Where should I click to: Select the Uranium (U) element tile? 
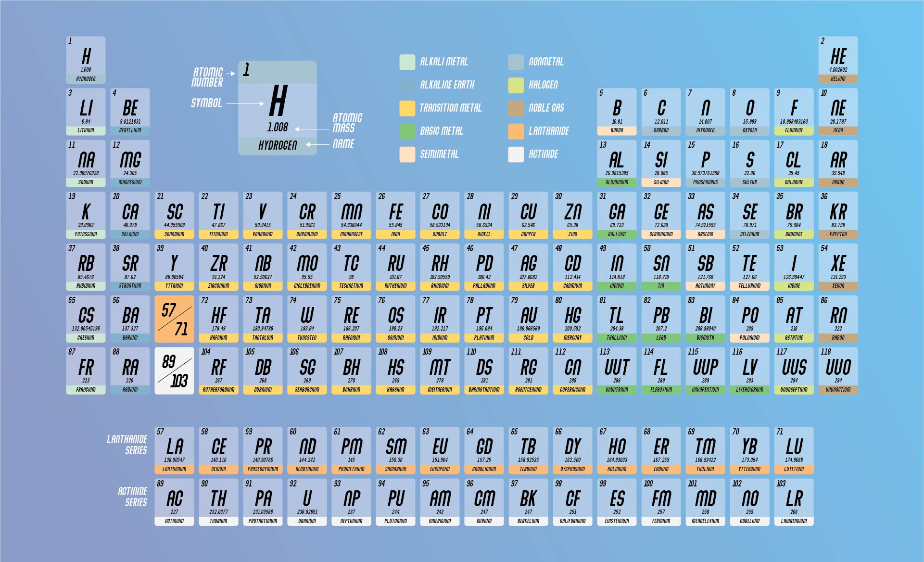click(x=307, y=502)
